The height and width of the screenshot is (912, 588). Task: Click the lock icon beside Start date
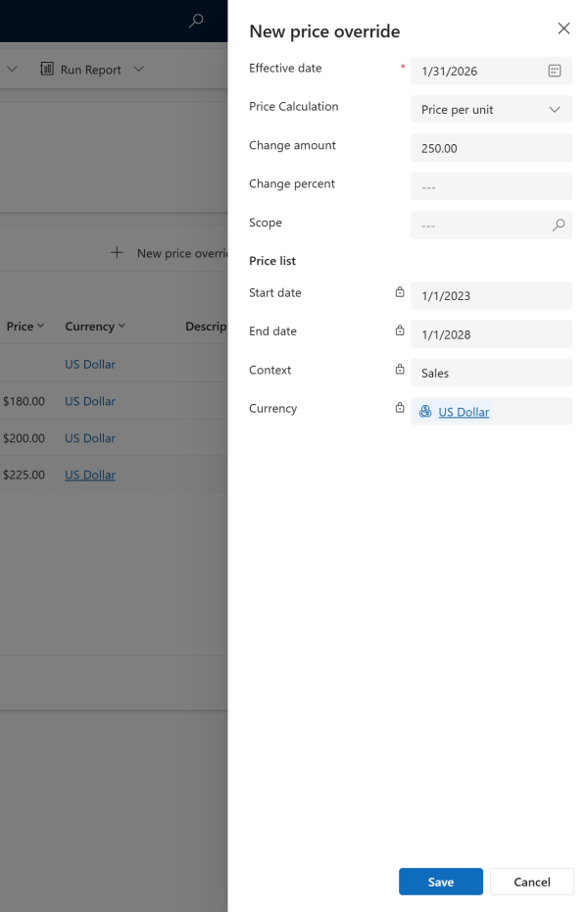400,292
